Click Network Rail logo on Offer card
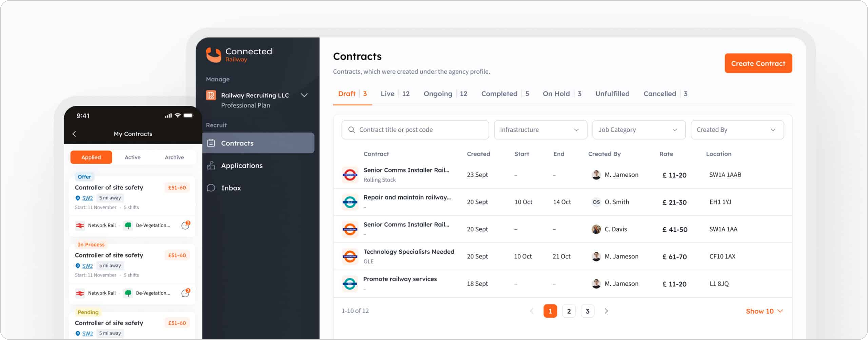Image resolution: width=868 pixels, height=340 pixels. pyautogui.click(x=80, y=226)
